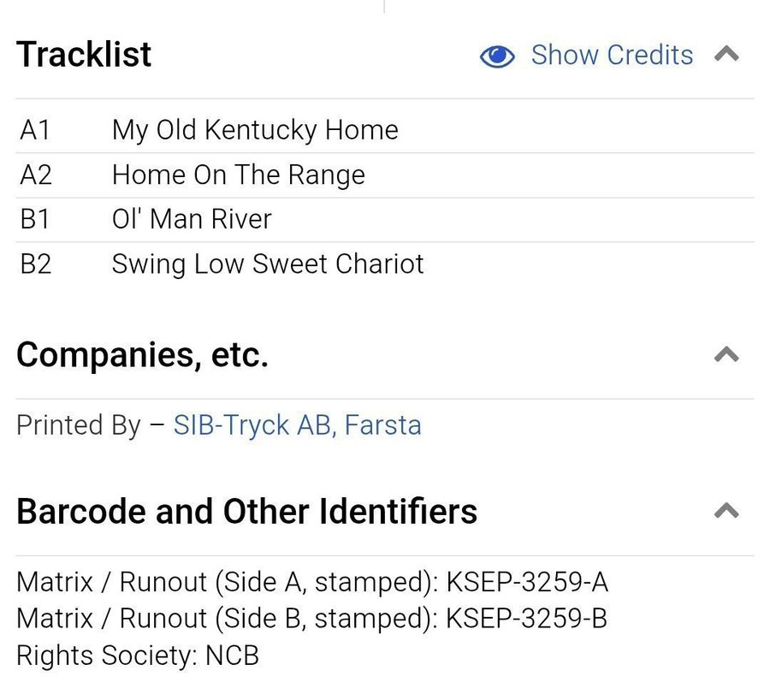Click the A2 track position label

pos(36,175)
